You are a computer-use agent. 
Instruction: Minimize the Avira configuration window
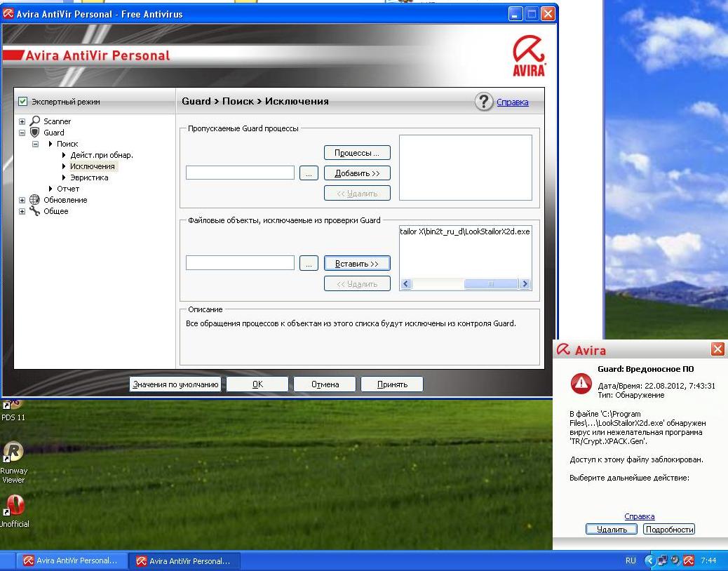515,14
